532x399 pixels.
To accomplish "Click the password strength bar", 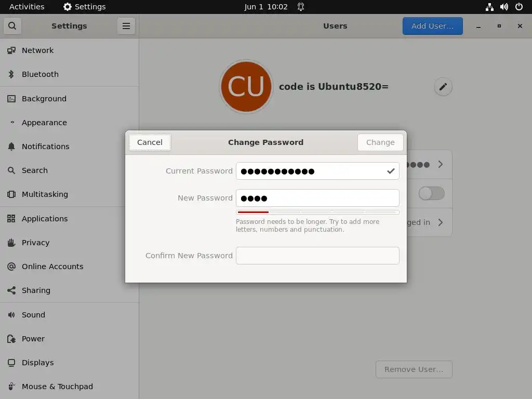I will [317, 212].
